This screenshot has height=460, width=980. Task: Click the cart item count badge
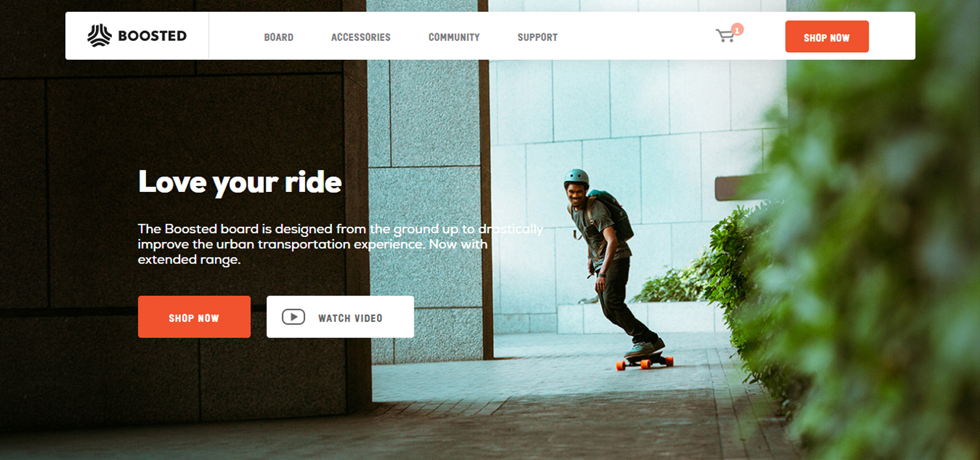(737, 30)
